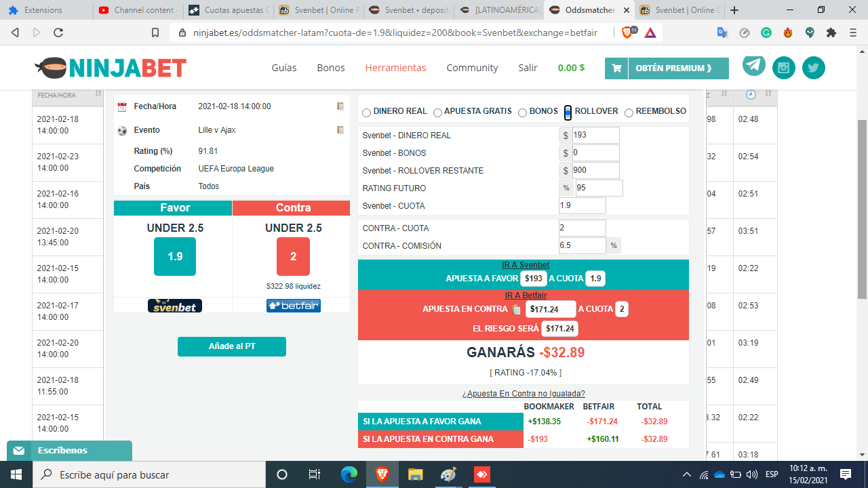
Task: Click the ROLLOVER RESTANTE field
Action: (x=595, y=171)
